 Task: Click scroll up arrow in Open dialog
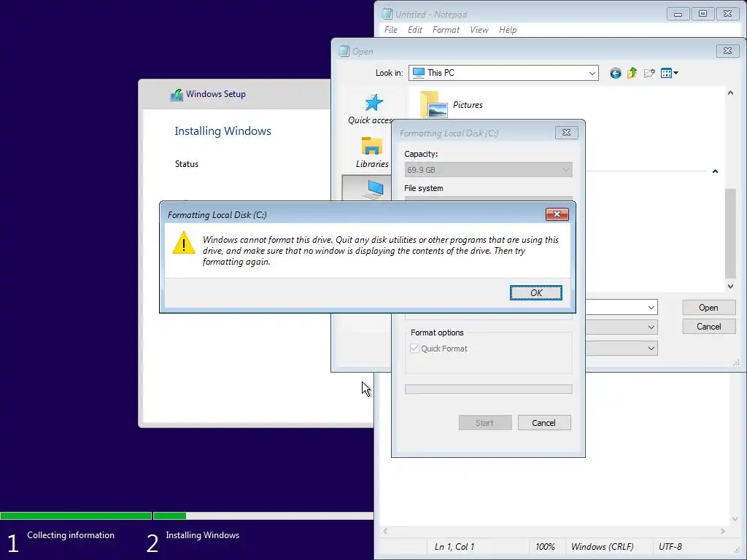(x=730, y=93)
